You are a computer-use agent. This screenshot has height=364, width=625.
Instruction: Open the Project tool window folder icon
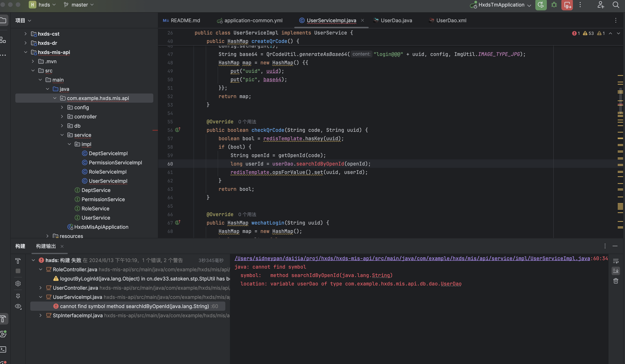click(x=3, y=20)
